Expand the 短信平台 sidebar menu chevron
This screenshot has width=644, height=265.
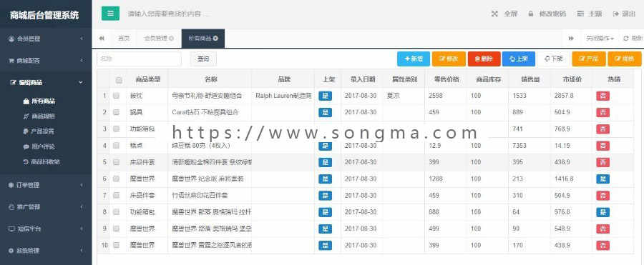(x=82, y=229)
